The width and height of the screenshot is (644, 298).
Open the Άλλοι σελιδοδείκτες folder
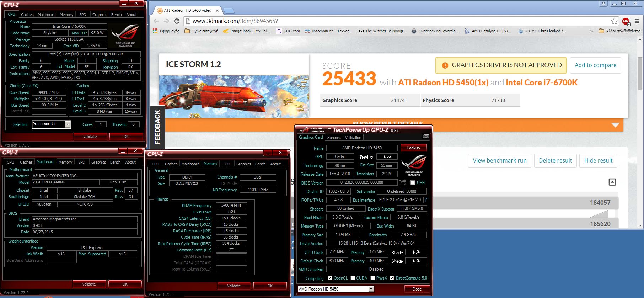point(619,31)
